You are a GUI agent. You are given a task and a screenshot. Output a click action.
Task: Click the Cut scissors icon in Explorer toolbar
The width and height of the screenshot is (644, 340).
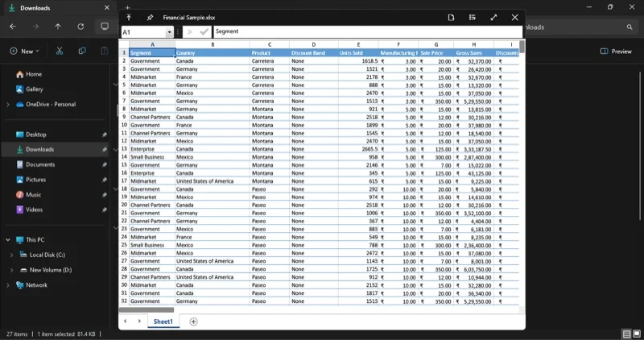point(60,51)
